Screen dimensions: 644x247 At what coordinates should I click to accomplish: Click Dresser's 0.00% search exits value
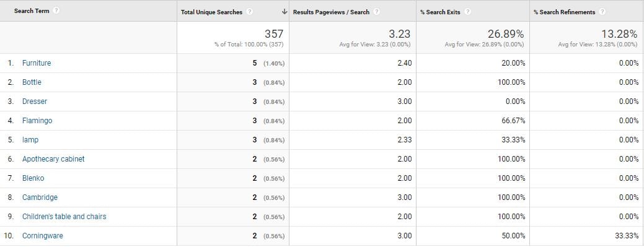tap(515, 102)
